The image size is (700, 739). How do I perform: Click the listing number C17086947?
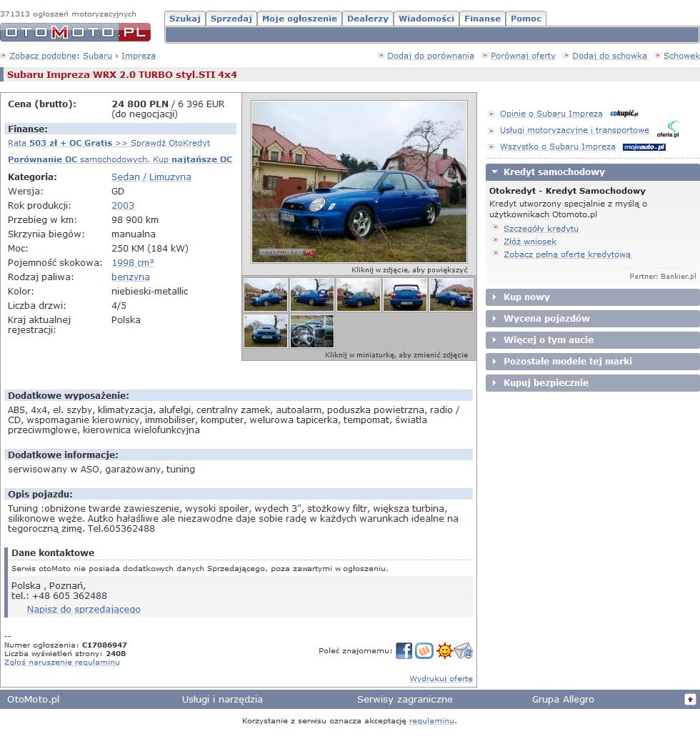[104, 645]
